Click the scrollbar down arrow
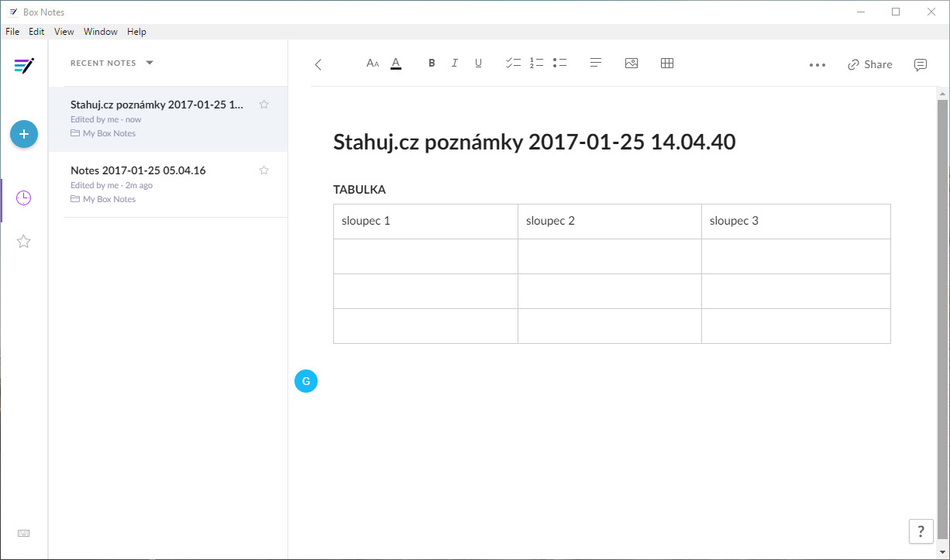The width and height of the screenshot is (950, 560). pos(942,551)
